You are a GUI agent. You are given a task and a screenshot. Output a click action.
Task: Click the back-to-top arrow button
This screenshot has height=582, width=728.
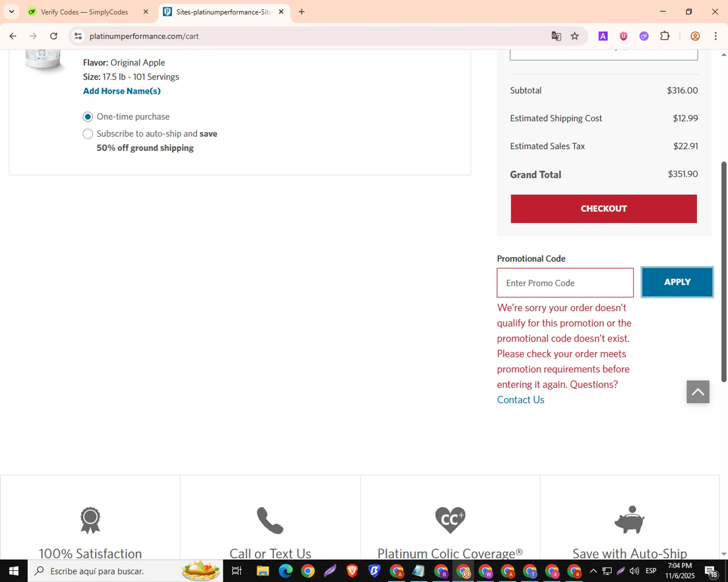(698, 392)
